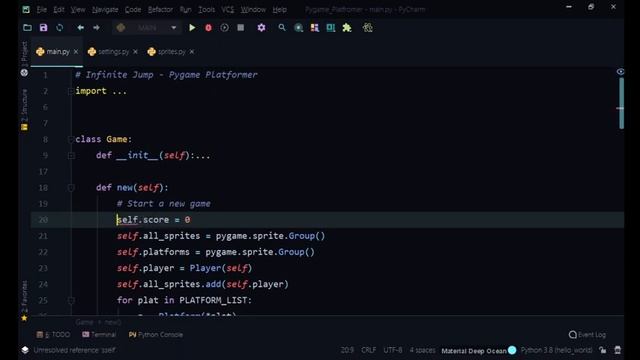Click the Synchronize refresh icon

pos(60,28)
